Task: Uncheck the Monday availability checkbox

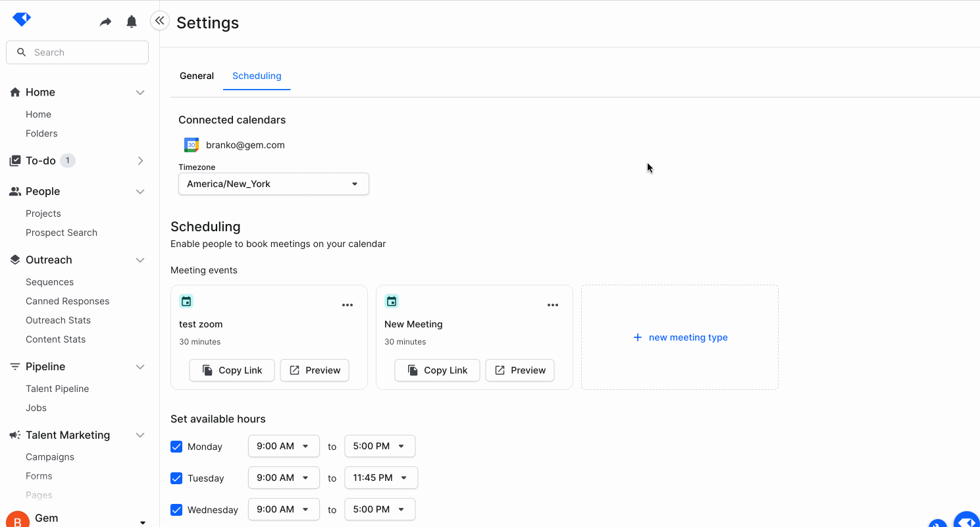Action: [176, 447]
